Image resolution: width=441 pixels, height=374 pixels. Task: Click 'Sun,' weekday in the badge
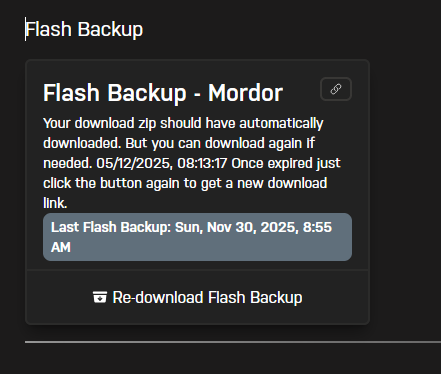click(x=189, y=228)
